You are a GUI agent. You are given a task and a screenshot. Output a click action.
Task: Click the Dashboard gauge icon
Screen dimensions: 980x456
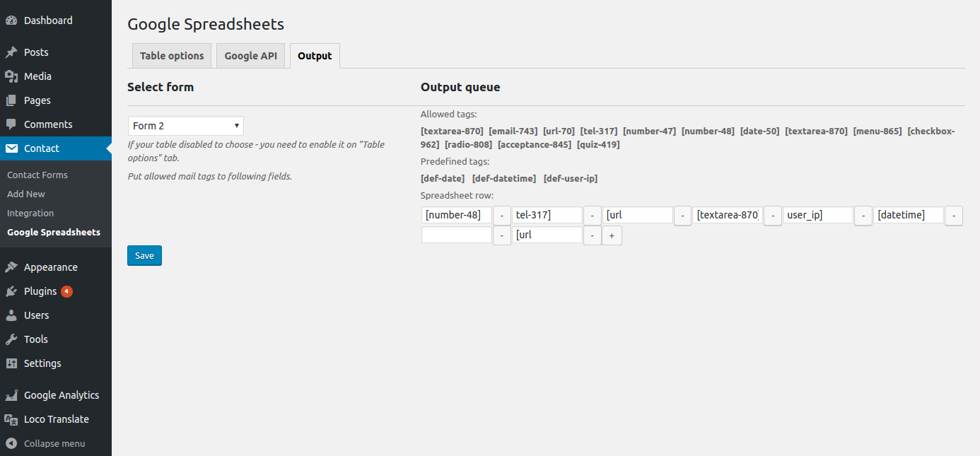tap(11, 21)
